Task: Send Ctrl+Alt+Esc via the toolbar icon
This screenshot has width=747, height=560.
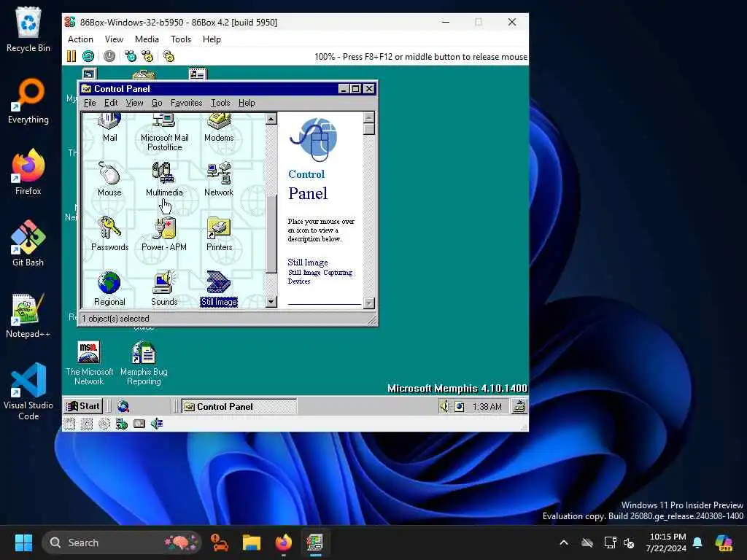Action: [147, 56]
